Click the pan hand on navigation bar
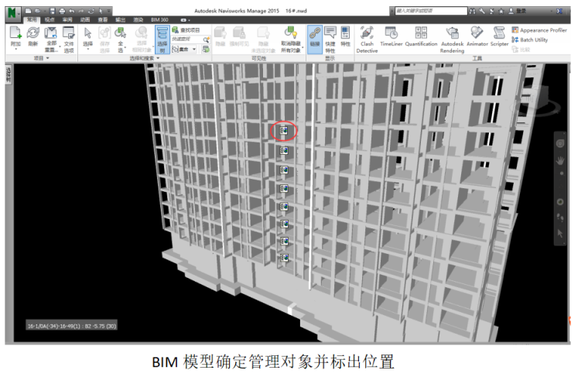588x377 pixels. 560,161
